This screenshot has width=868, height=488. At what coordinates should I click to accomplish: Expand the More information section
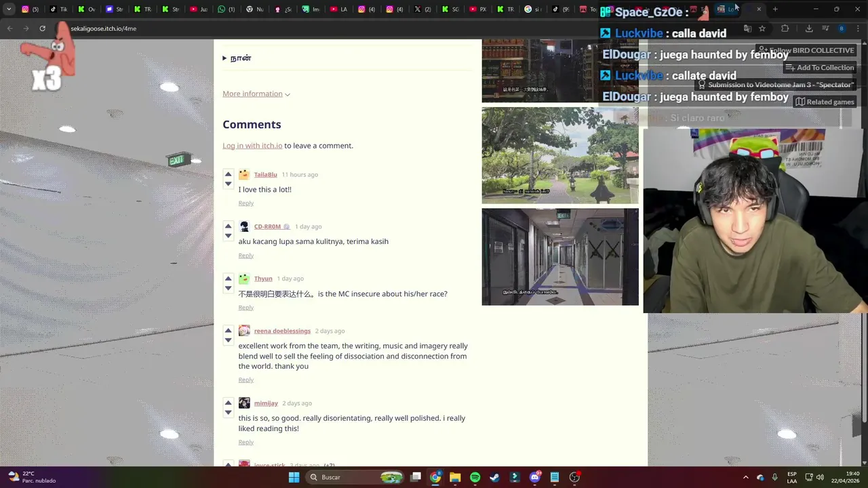coord(256,94)
